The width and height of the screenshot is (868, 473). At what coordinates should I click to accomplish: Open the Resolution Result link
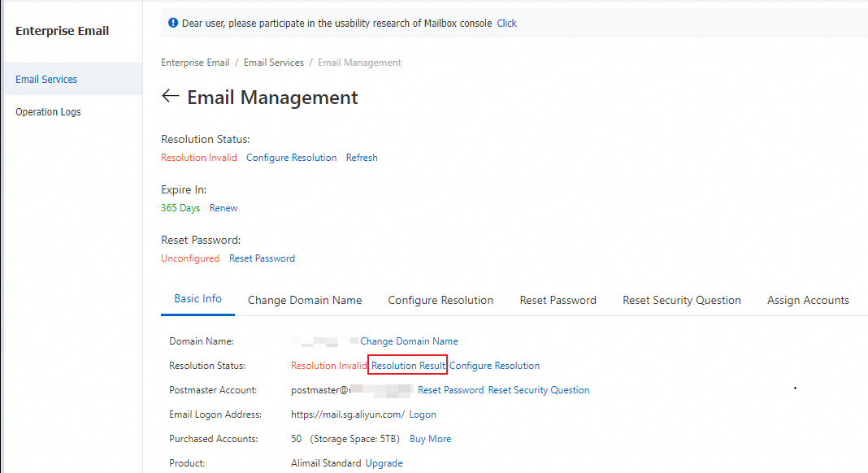point(408,366)
